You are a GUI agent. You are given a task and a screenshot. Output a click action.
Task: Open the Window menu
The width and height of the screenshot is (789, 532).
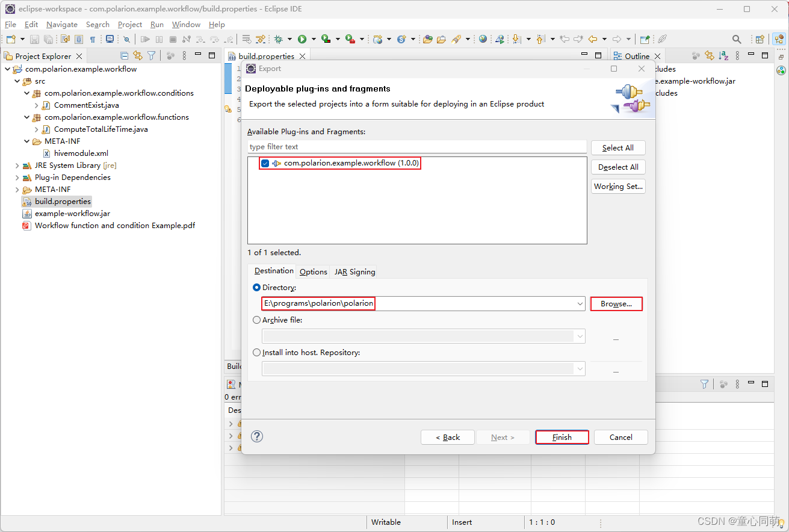[186, 25]
